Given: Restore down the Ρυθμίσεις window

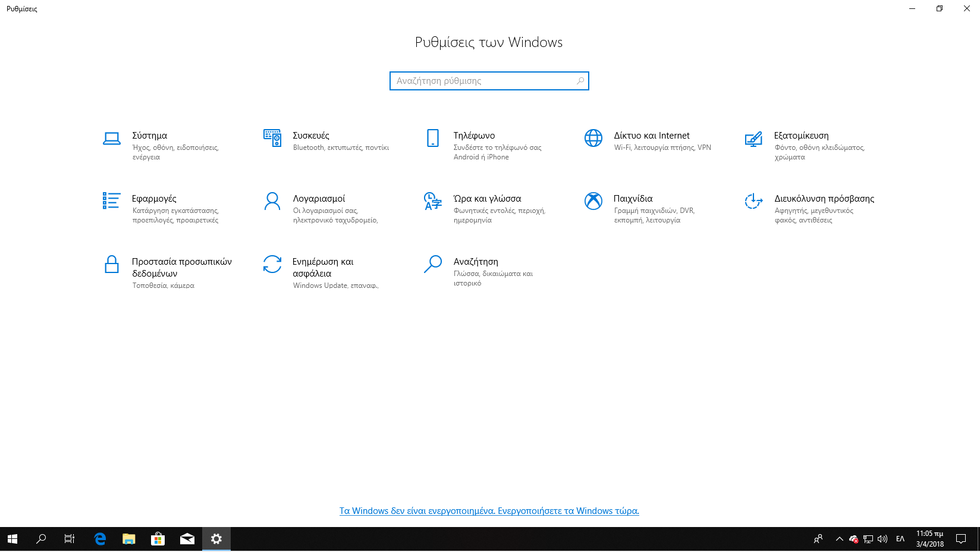Looking at the screenshot, I should [x=940, y=8].
